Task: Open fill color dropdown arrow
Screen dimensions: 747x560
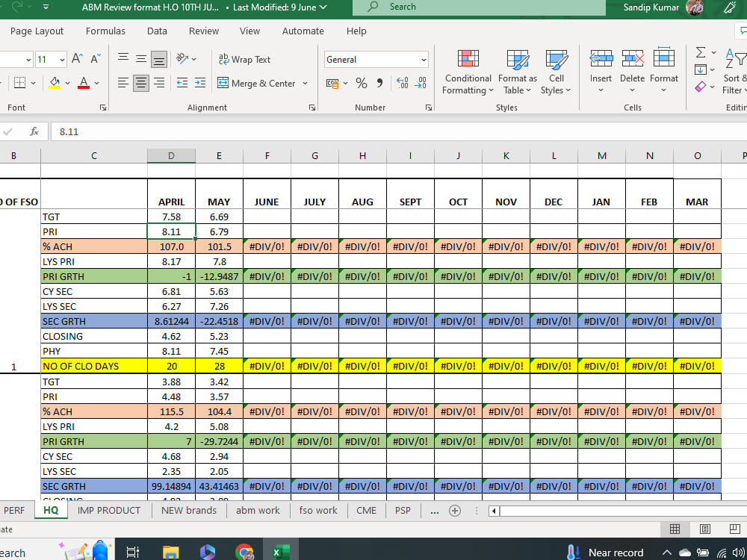Action: point(68,84)
